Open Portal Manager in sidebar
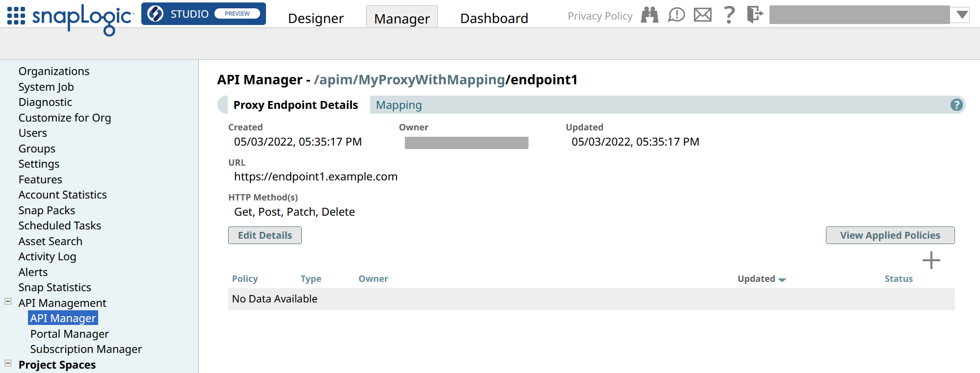Screen dimensions: 980x373 click(x=70, y=334)
